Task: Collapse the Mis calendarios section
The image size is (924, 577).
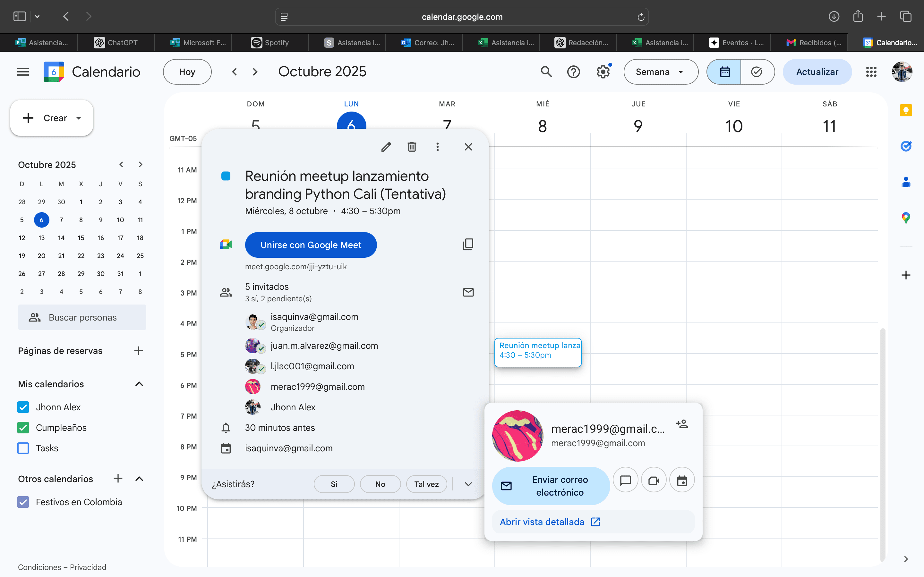Action: pyautogui.click(x=139, y=384)
